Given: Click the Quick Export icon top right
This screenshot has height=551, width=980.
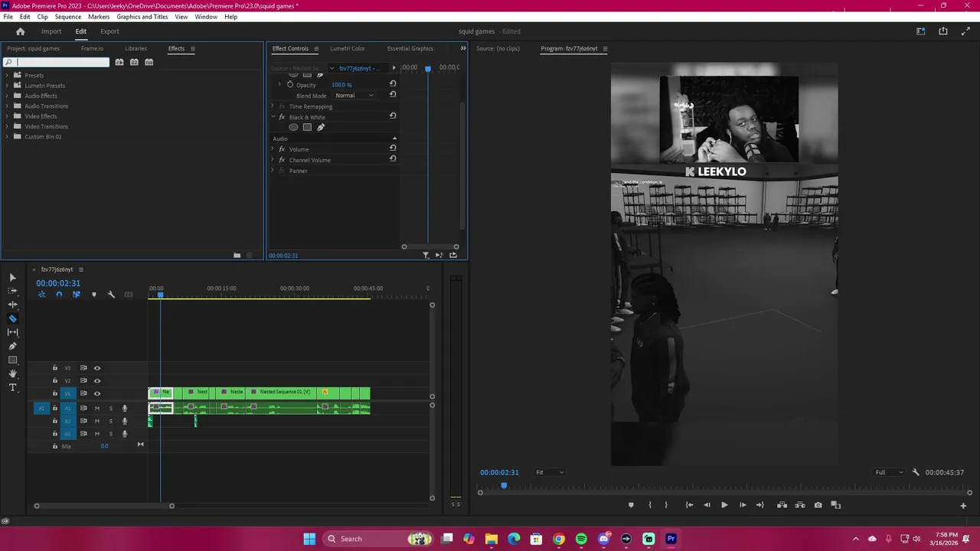Looking at the screenshot, I should tap(943, 31).
